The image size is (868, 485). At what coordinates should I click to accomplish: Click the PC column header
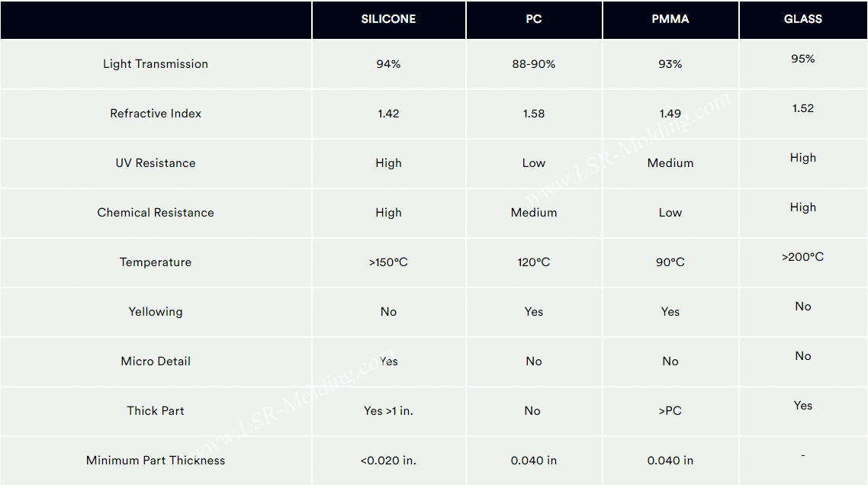(534, 19)
